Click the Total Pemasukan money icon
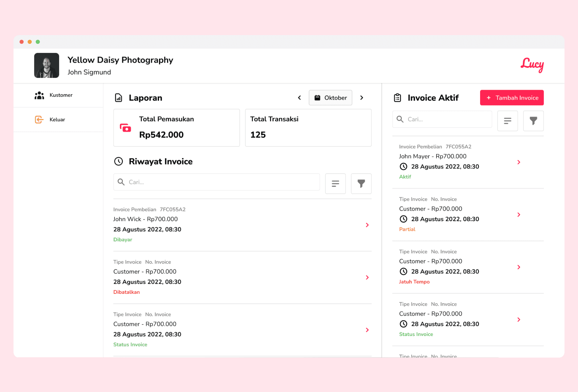Screen dimensions: 578x392 click(x=125, y=128)
